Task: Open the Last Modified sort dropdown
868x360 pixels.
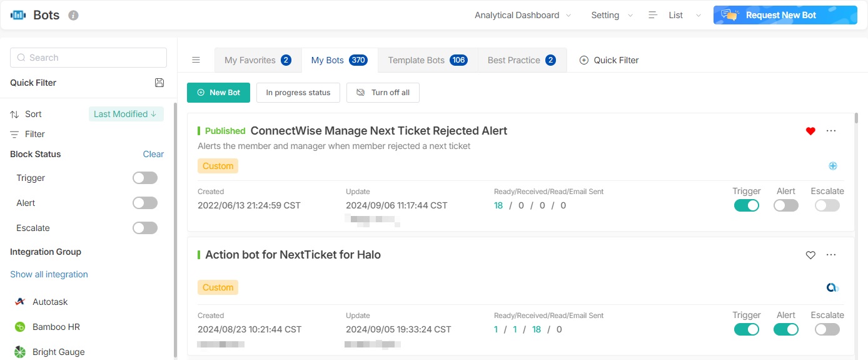Action: tap(126, 114)
